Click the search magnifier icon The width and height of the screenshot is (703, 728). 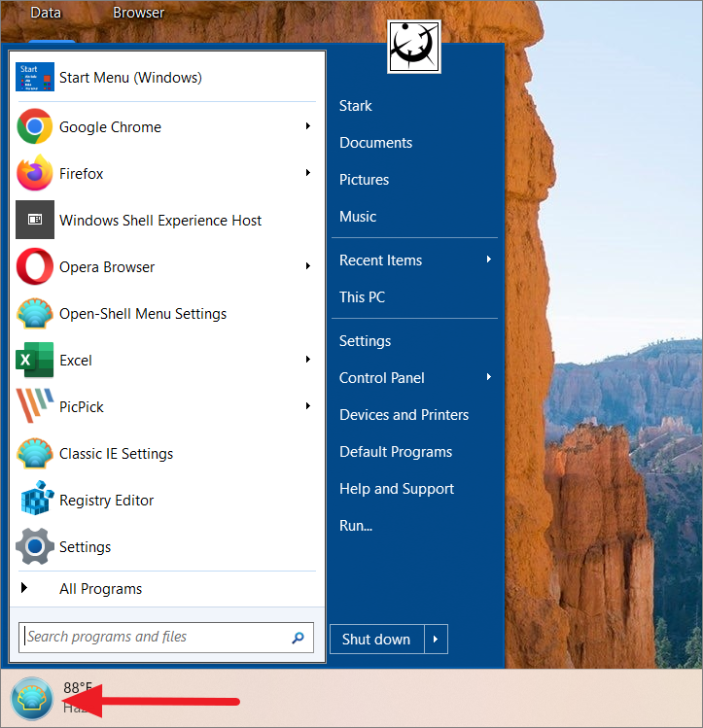(299, 639)
